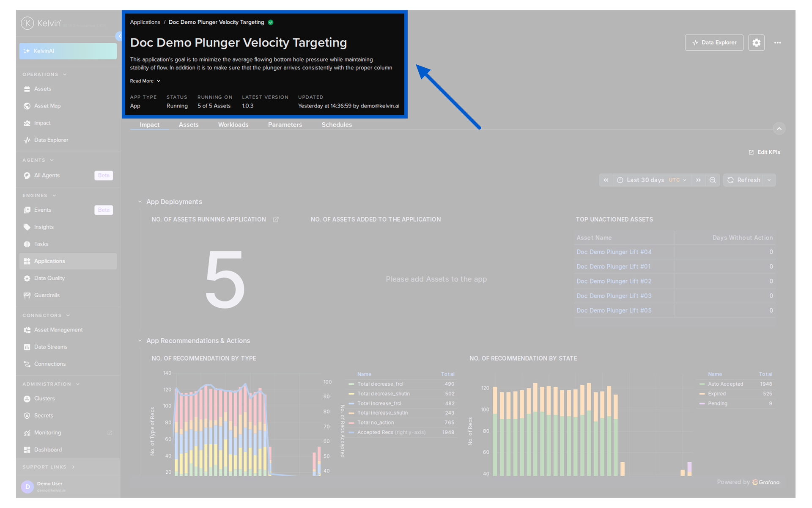The image size is (812, 508).
Task: Open Assets in the sidebar
Action: (68, 89)
